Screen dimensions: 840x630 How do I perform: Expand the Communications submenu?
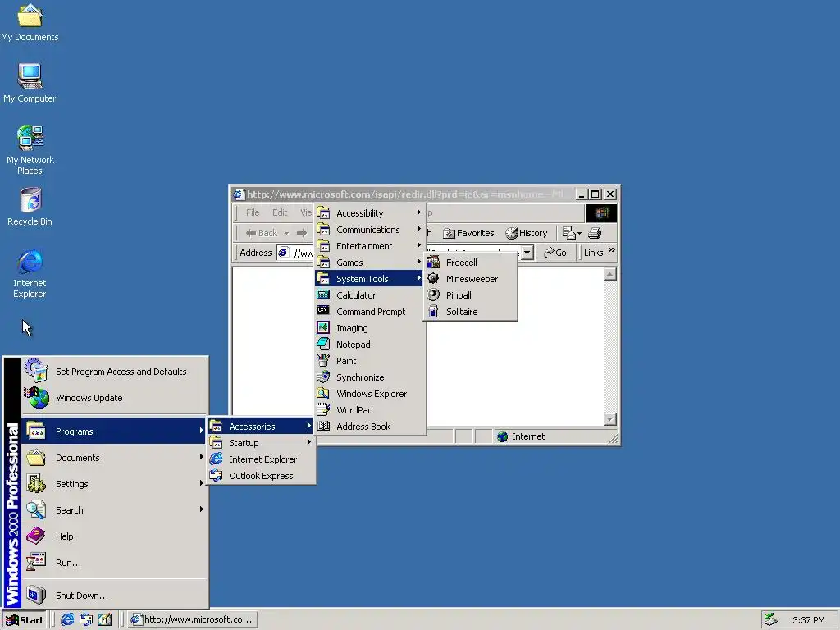370,230
